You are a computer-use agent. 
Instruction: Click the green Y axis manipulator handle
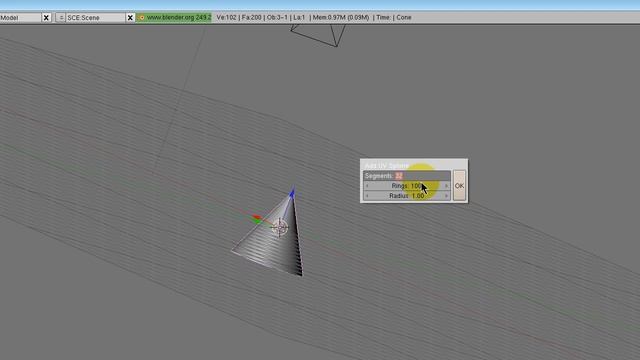point(257,221)
